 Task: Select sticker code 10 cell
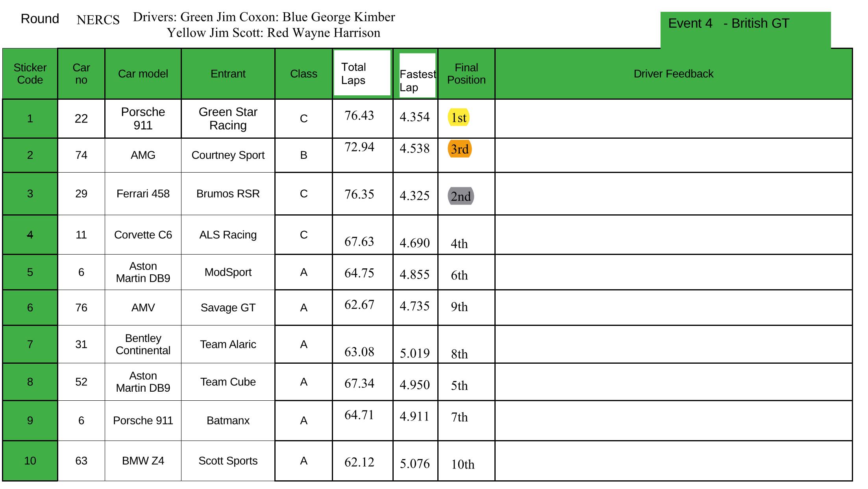[30, 461]
